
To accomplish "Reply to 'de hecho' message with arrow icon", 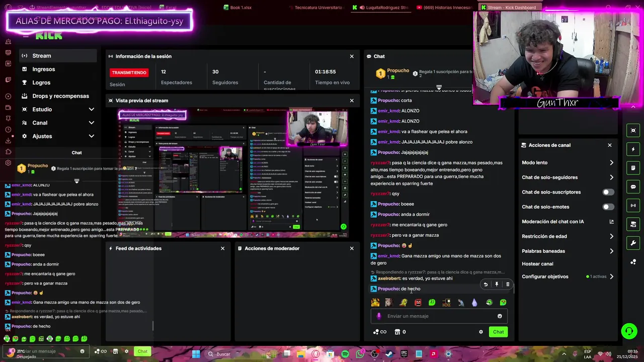I will click(x=486, y=285).
